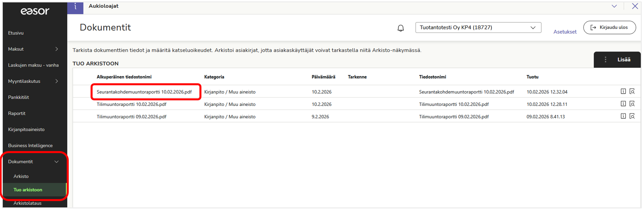This screenshot has width=644, height=209.
Task: Preview Tilimuuntoraportti 10.02.2026.pdf document icon
Action: tap(632, 104)
